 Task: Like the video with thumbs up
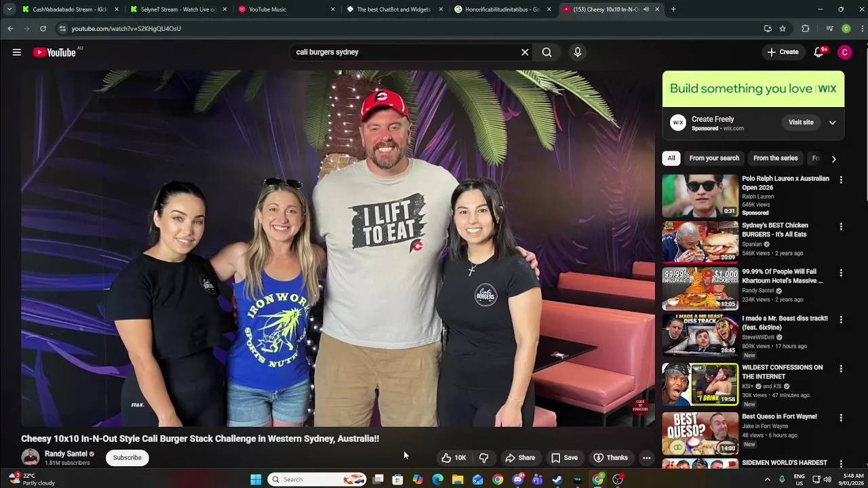point(454,457)
